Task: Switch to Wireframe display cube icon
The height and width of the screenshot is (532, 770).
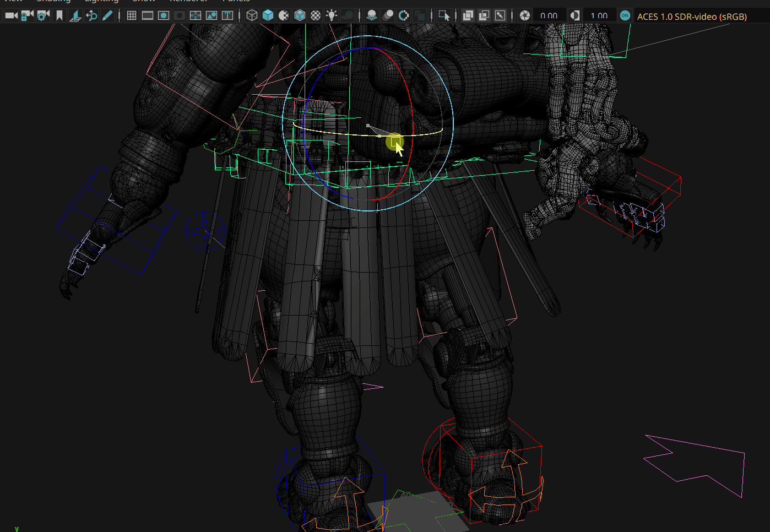Action: click(x=252, y=15)
